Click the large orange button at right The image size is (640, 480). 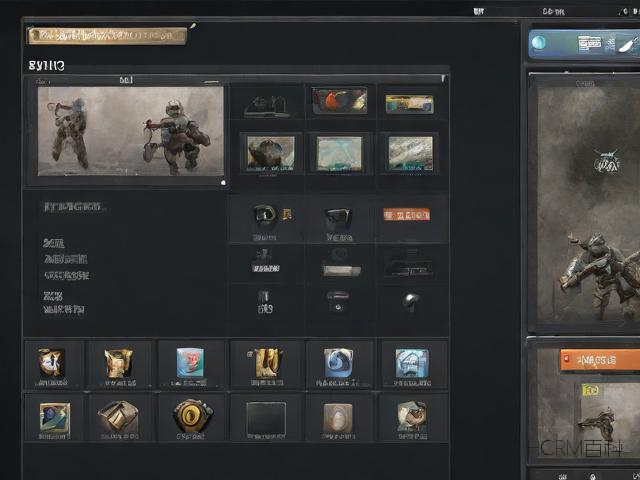pos(600,360)
